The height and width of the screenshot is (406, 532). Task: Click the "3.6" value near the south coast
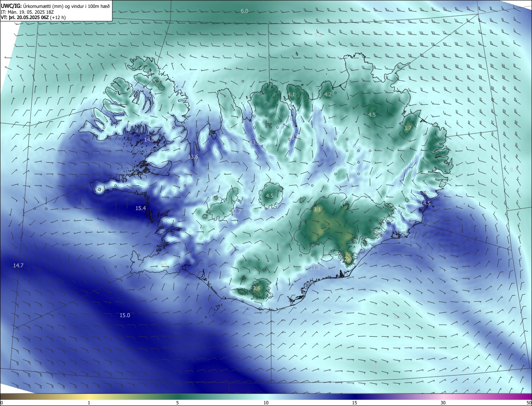tap(256, 289)
